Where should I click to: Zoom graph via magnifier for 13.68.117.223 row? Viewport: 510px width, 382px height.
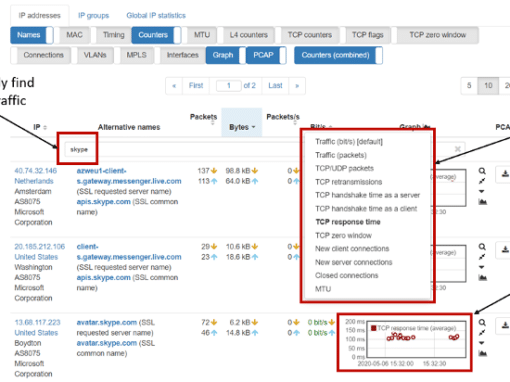tap(482, 322)
